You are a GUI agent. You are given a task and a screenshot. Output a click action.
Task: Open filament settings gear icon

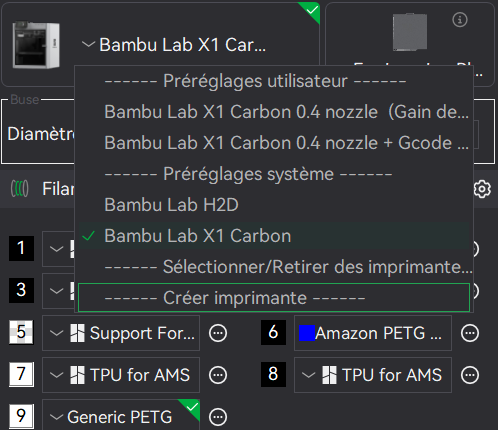[482, 189]
